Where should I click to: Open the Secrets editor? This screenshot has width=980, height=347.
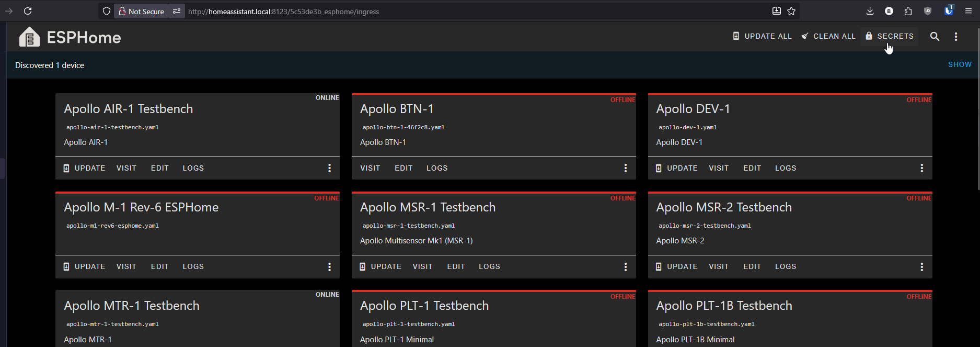(x=890, y=36)
